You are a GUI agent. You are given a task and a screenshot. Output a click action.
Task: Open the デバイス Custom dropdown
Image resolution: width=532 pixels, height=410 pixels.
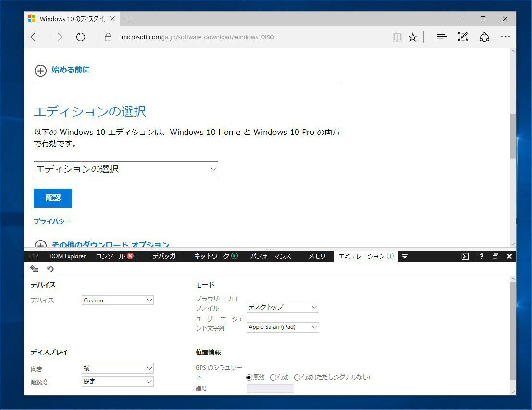click(x=118, y=300)
